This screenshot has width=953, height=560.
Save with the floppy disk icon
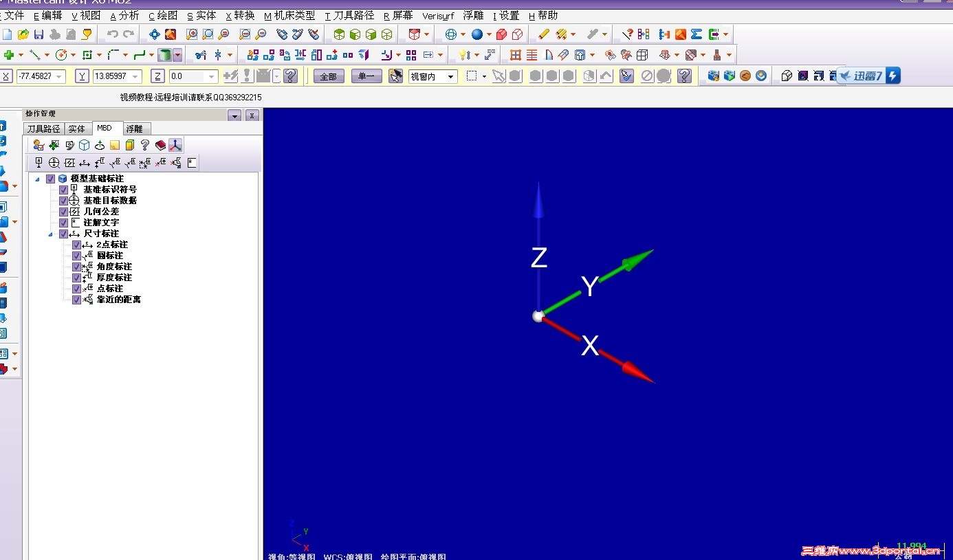(39, 34)
